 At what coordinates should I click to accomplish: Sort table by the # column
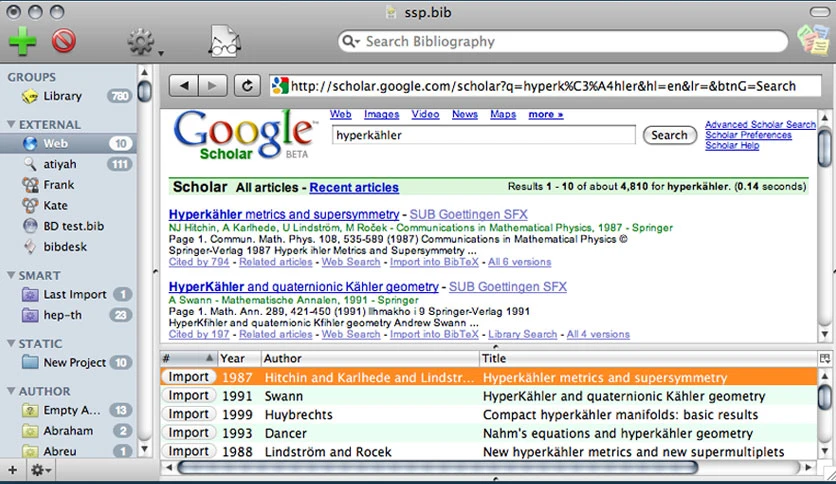tap(189, 358)
